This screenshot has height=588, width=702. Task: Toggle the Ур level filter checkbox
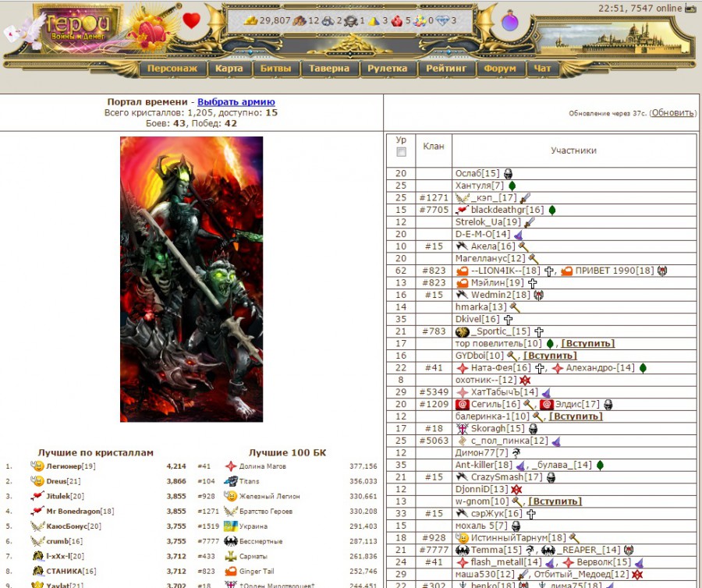(x=401, y=152)
